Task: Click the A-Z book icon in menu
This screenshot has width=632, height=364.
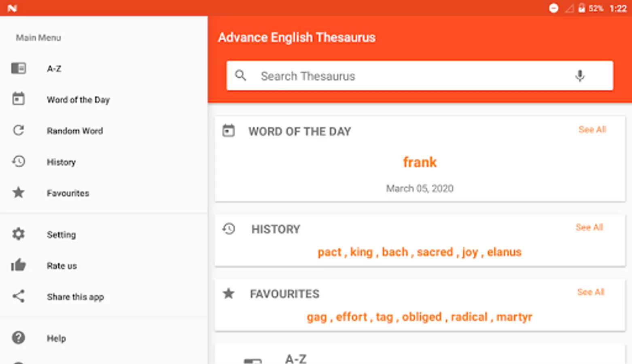Action: point(19,68)
